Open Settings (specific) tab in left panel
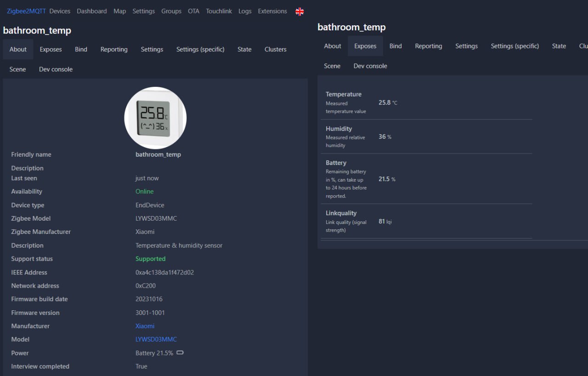The width and height of the screenshot is (588, 376). pyautogui.click(x=200, y=49)
